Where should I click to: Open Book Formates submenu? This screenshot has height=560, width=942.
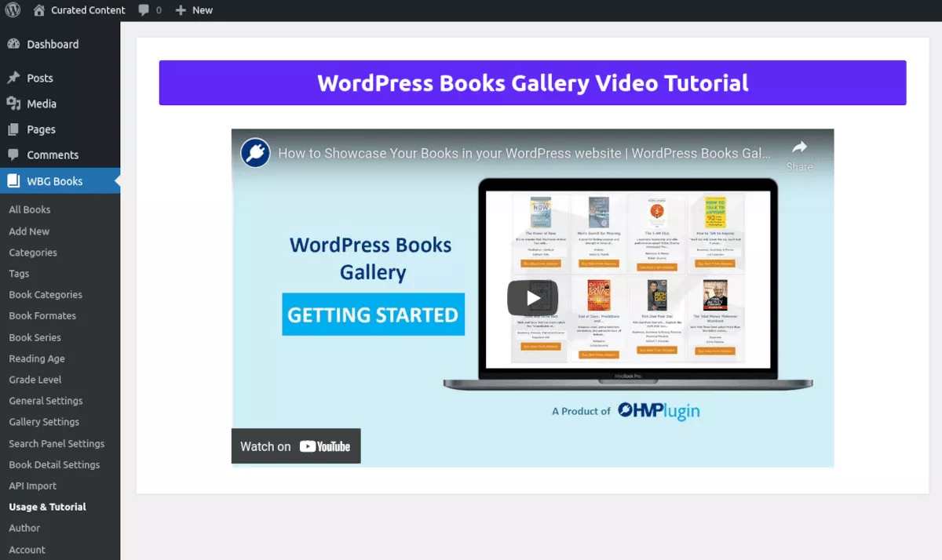pos(42,316)
